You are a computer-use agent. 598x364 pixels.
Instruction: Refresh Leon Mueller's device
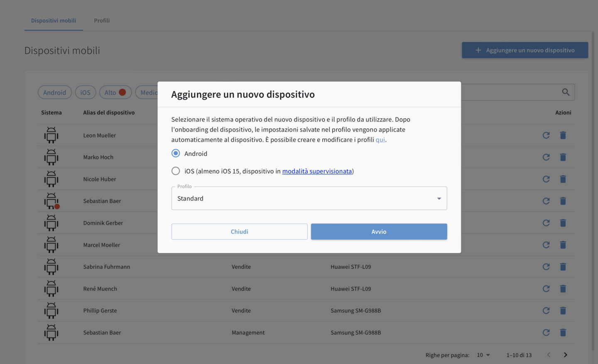point(546,135)
